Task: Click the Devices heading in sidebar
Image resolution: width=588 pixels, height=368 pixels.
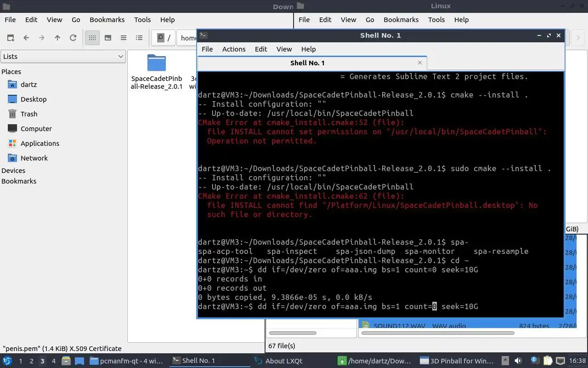Action: pos(13,171)
